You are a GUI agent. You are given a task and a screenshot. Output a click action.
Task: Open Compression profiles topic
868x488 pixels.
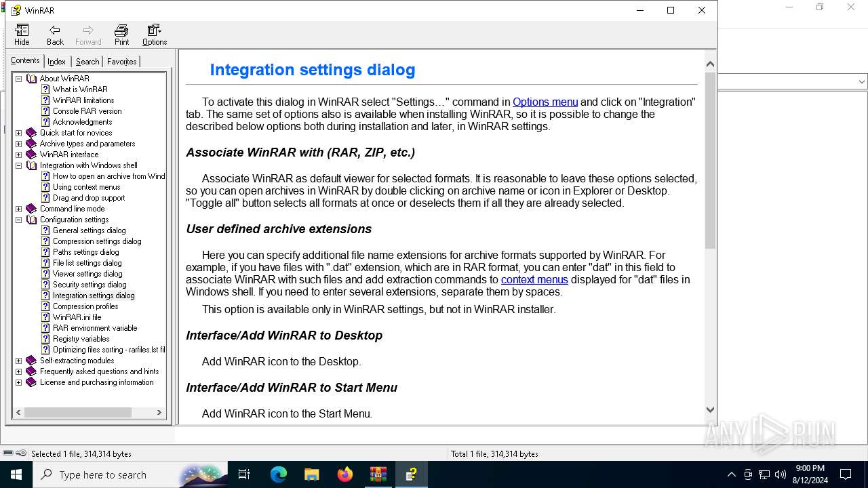point(85,306)
